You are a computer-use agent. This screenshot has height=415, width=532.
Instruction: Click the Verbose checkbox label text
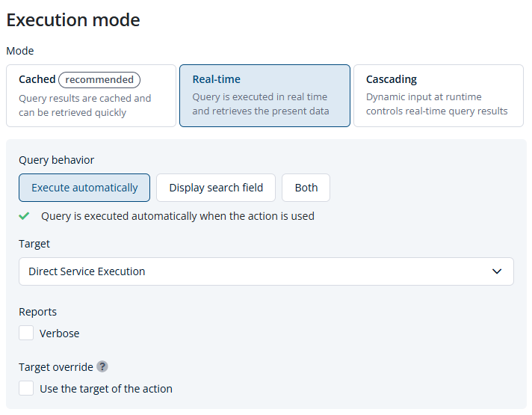click(x=59, y=333)
